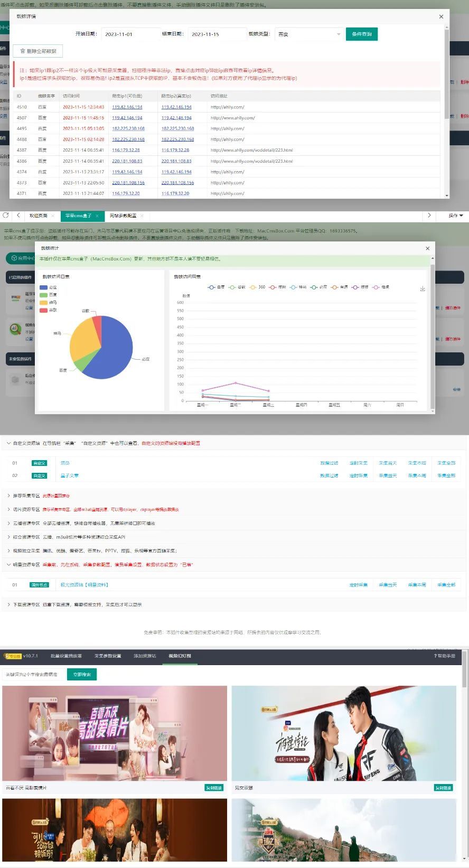Toggle the 搜狗 series in line chart legend

pos(277,287)
